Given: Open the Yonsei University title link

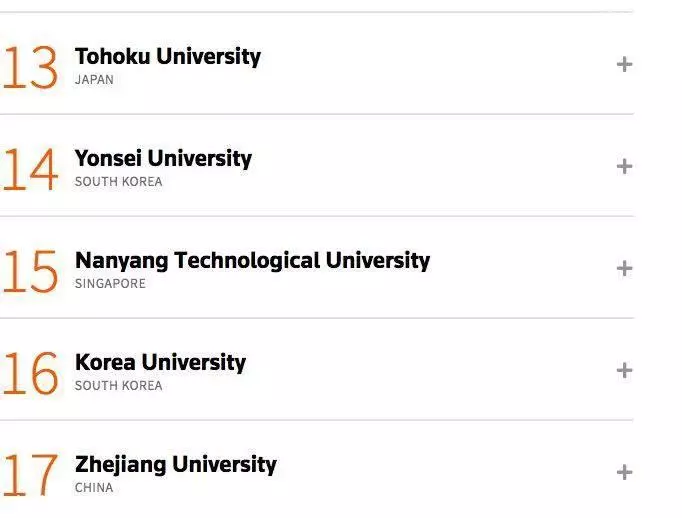Looking at the screenshot, I should tap(163, 158).
